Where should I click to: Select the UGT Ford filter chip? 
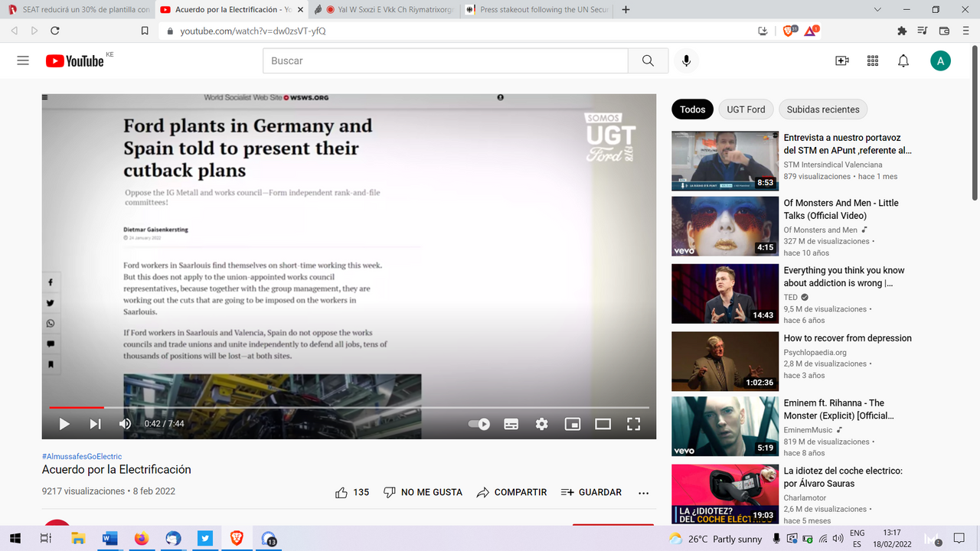[746, 109]
